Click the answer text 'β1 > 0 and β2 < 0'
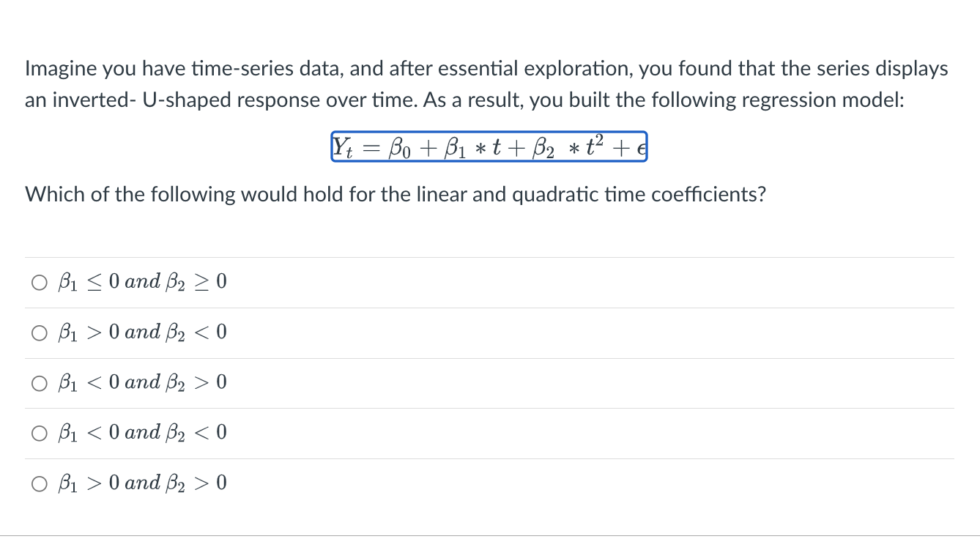 point(143,332)
